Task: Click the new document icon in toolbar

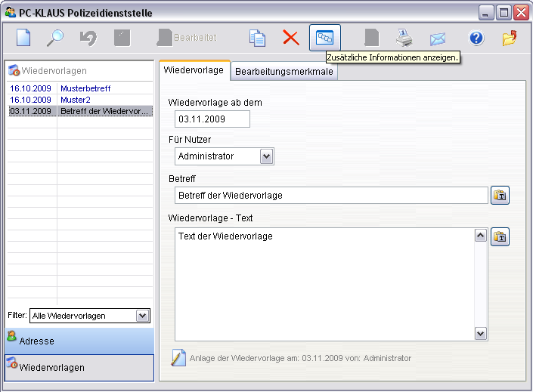Action: coord(24,38)
